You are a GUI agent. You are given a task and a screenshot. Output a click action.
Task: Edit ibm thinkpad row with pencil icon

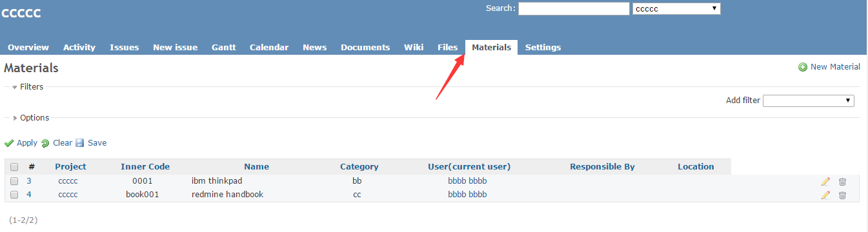tap(825, 182)
